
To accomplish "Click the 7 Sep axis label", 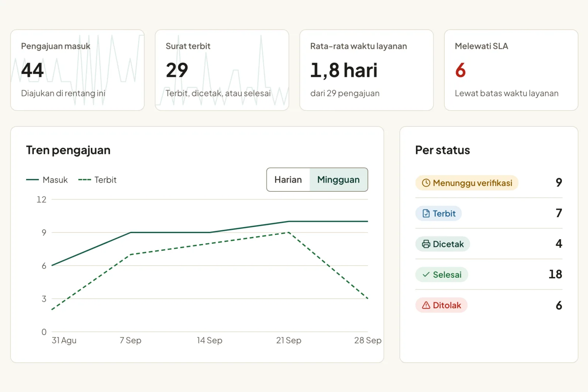I will 130,341.
